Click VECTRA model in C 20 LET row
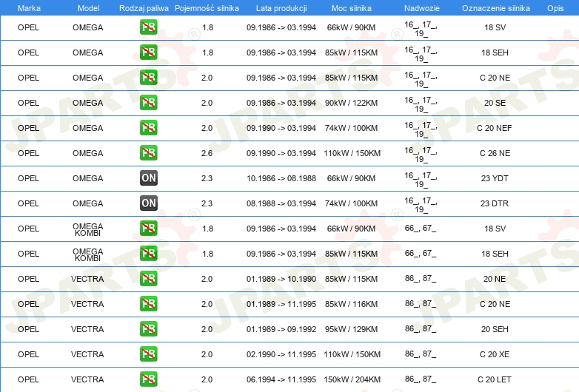Viewport: 579px width, 392px height. (87, 379)
